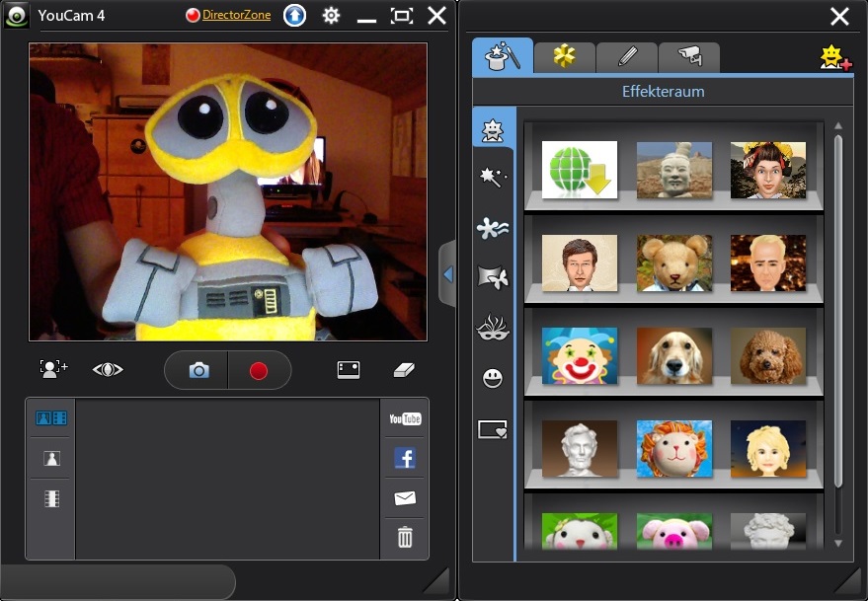Image resolution: width=868 pixels, height=601 pixels.
Task: Open the DirectorZone link
Action: (236, 15)
